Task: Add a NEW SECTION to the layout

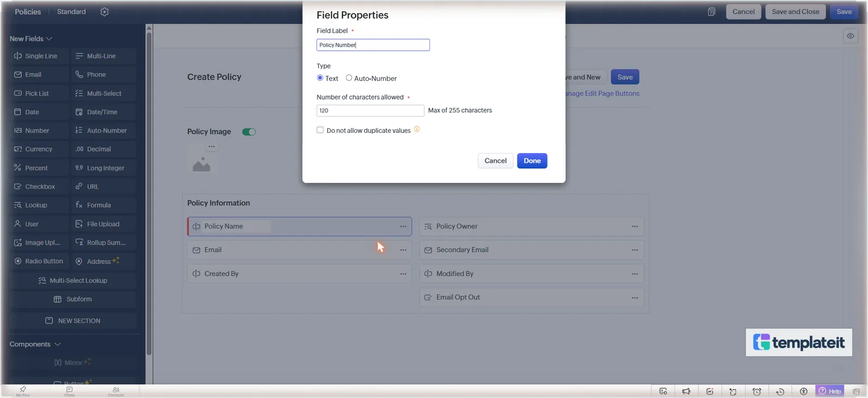Action: 73,320
